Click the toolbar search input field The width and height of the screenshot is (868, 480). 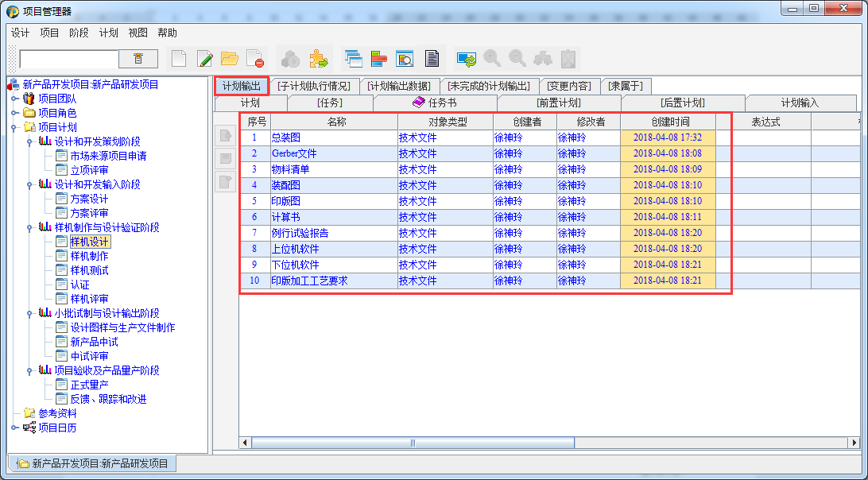(x=68, y=59)
